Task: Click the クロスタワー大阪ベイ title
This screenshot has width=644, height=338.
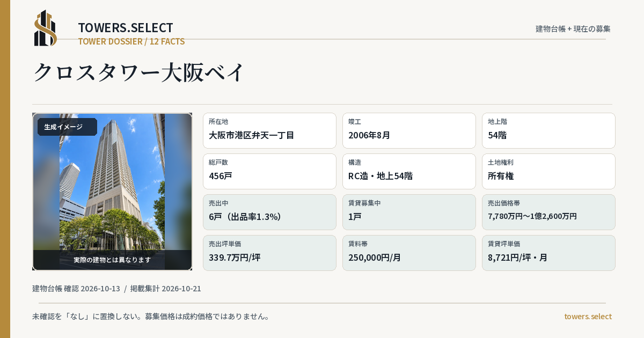Action: (x=139, y=72)
